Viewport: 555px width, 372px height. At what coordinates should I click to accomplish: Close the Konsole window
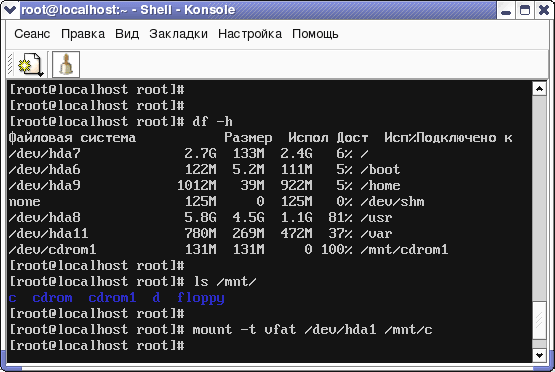pos(544,10)
